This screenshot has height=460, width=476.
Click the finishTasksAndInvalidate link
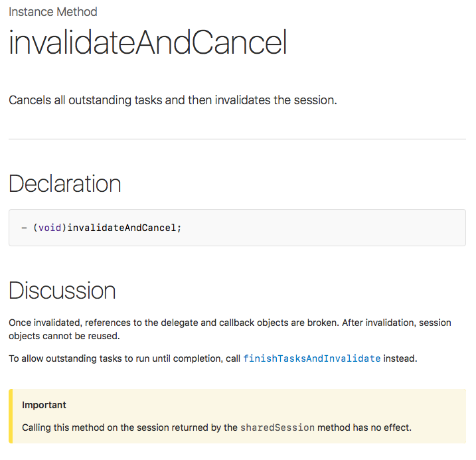pos(312,358)
